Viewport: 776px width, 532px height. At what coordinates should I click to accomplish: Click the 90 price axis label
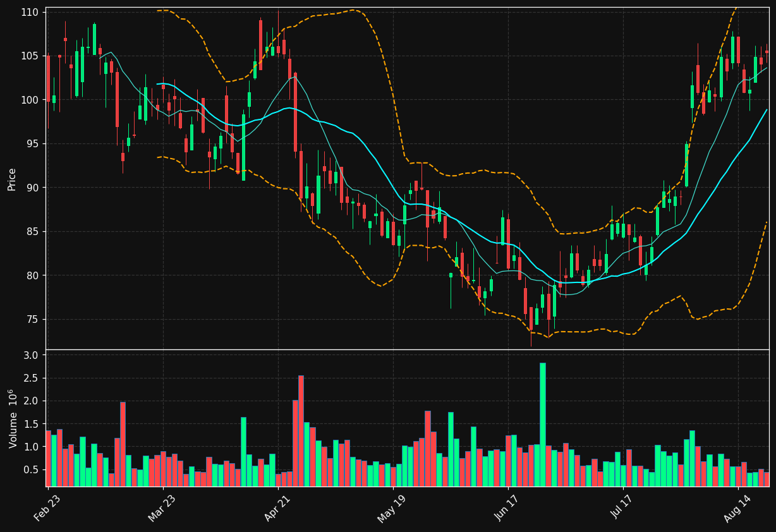point(34,188)
